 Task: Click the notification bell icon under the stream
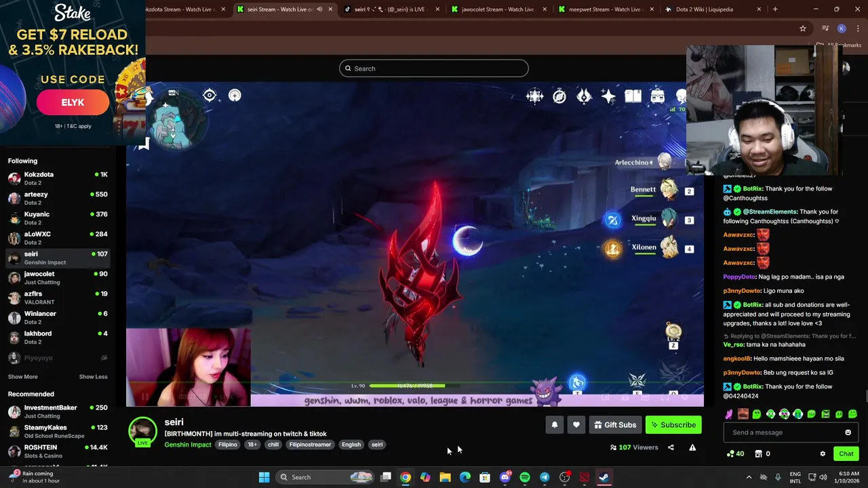pyautogui.click(x=554, y=425)
